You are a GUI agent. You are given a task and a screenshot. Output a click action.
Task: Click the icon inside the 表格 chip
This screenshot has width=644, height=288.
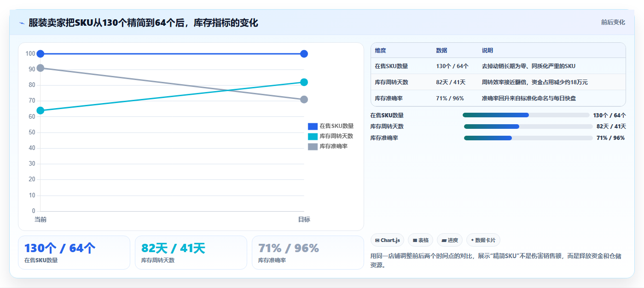(x=415, y=240)
